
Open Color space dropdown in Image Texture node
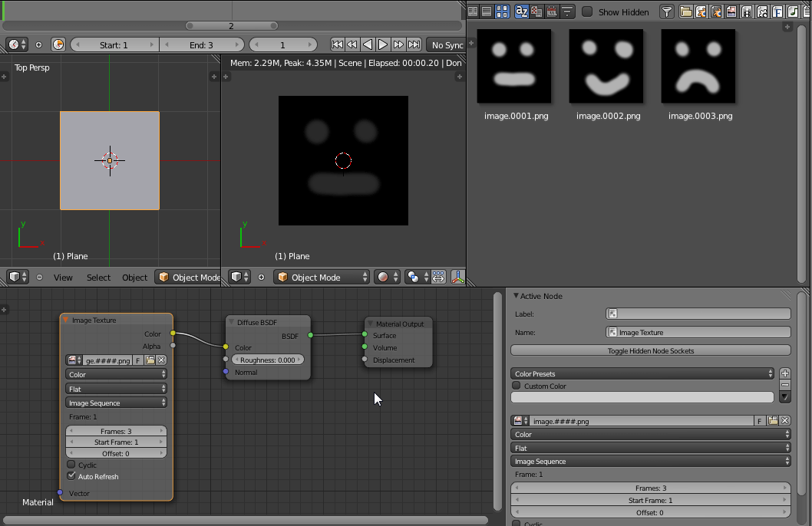coord(116,374)
